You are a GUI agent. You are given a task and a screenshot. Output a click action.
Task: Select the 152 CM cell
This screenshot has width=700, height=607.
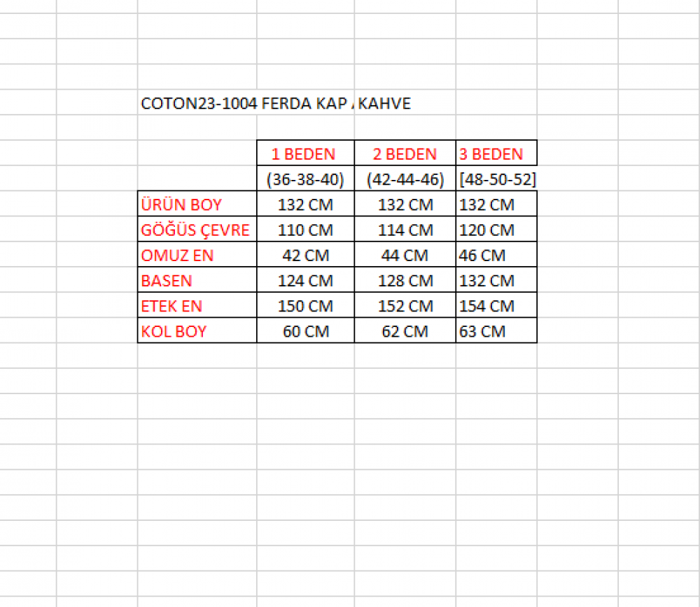pyautogui.click(x=405, y=306)
